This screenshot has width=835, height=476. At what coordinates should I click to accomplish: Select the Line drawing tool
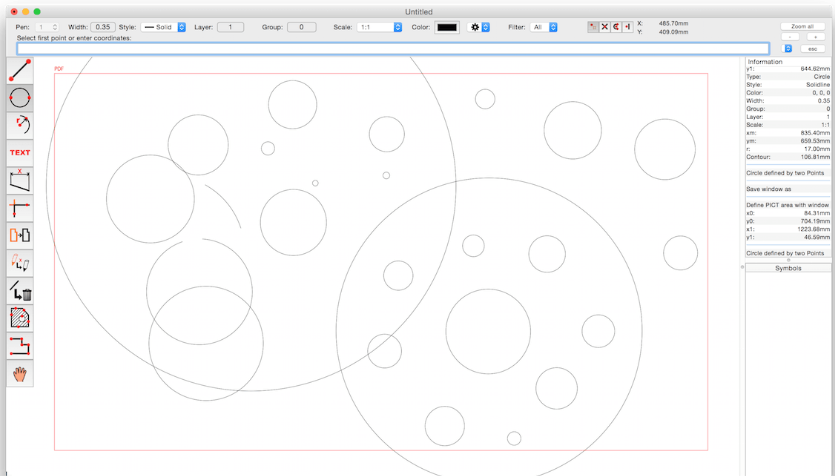pyautogui.click(x=20, y=71)
